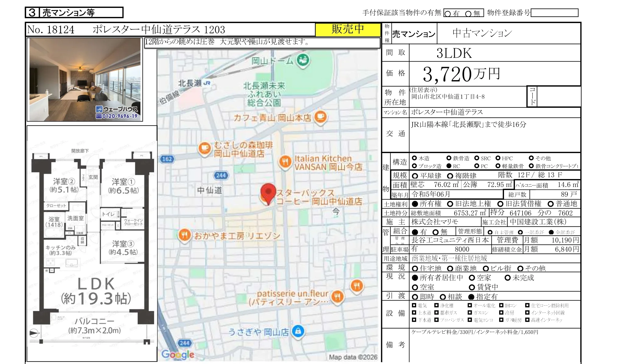This screenshot has height=364, width=625.
Task: Tick the オール電化 checkbox
Action: (x=470, y=305)
